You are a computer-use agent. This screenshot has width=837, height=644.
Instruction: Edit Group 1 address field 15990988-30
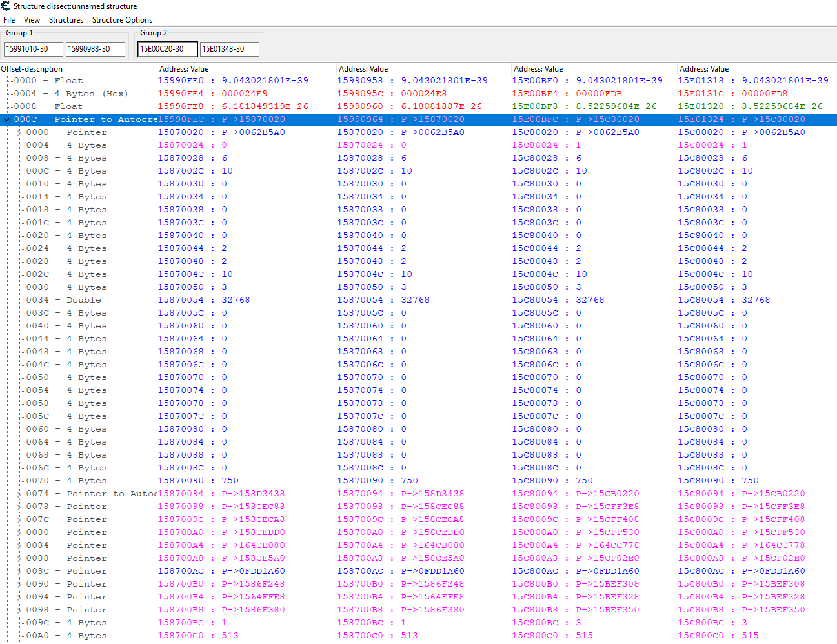coord(96,49)
